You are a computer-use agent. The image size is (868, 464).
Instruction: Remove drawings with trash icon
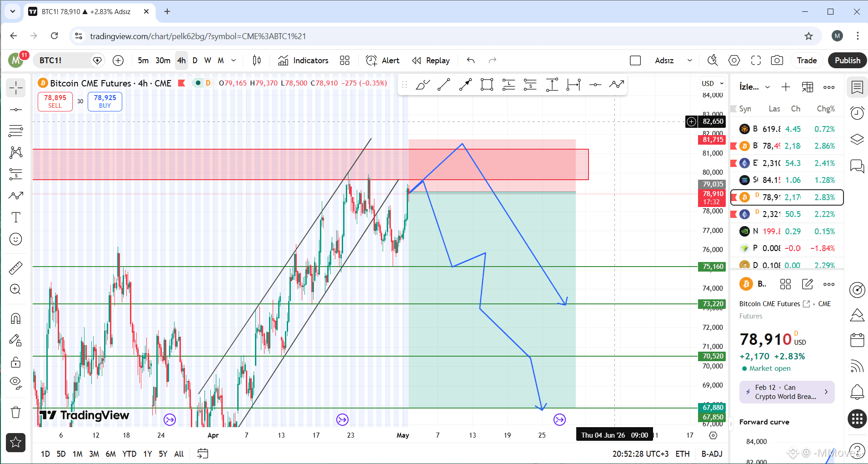point(16,413)
